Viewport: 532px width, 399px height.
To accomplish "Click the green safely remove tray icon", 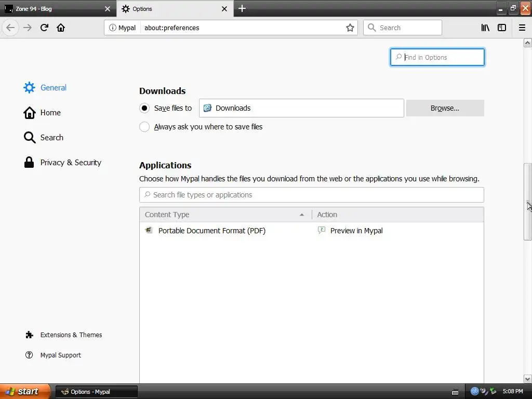I will (x=493, y=391).
